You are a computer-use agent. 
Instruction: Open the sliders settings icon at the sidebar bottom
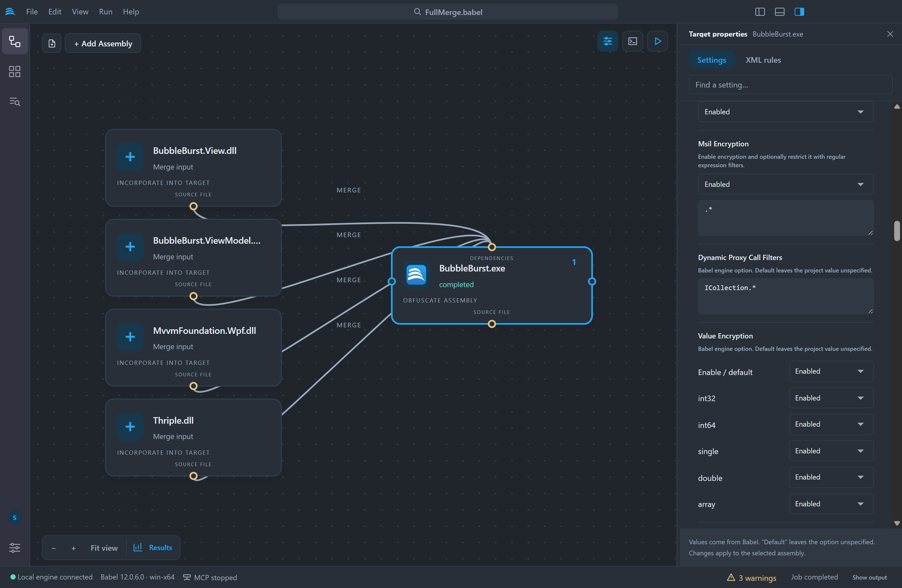pos(15,547)
